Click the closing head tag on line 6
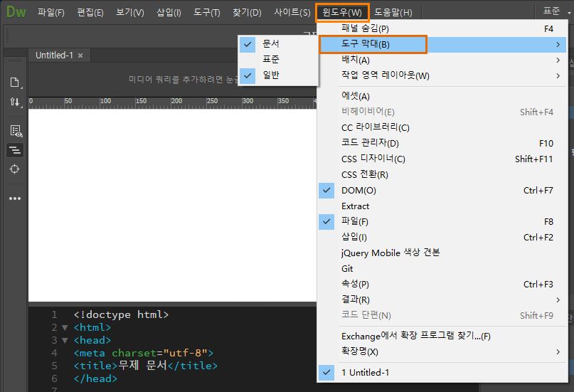This screenshot has width=574, height=392. [95, 378]
